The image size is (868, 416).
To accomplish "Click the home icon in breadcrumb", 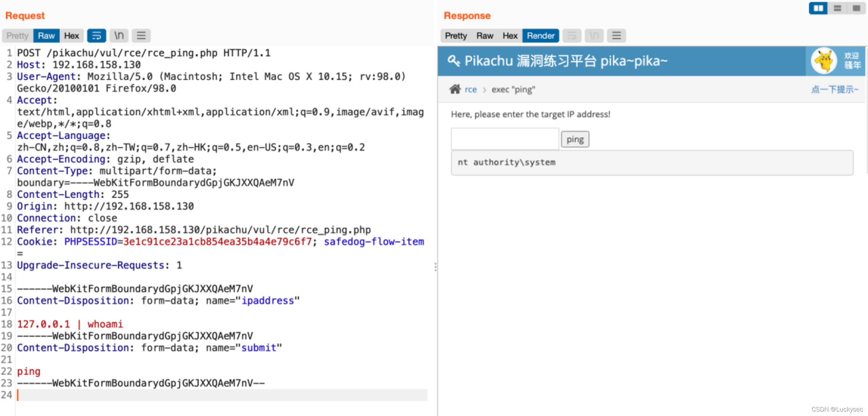I will click(x=455, y=89).
